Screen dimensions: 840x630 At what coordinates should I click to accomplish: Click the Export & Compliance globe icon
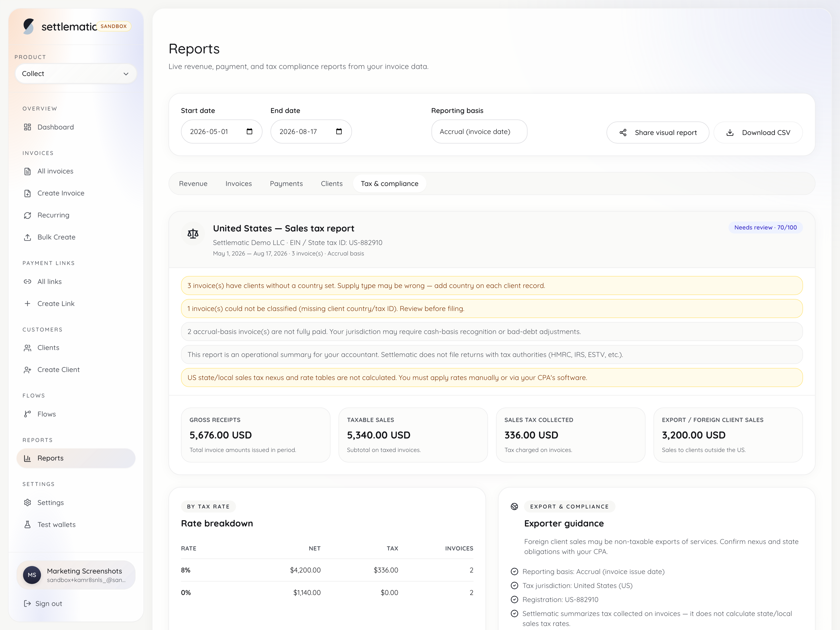click(514, 506)
